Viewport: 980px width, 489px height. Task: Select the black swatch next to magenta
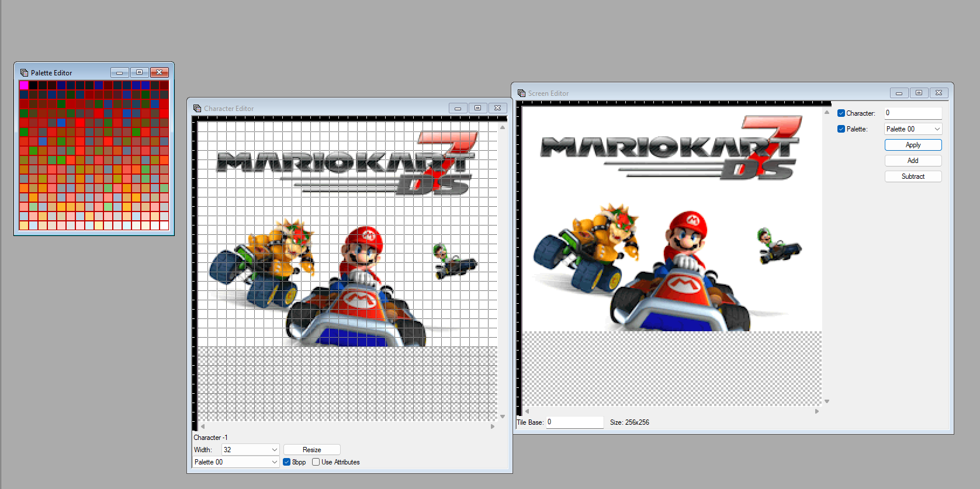point(33,85)
